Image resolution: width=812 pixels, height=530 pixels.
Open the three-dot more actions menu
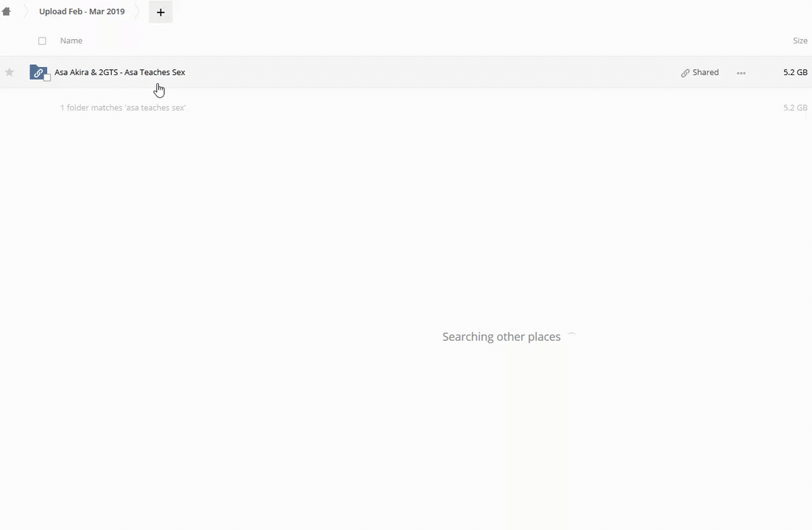coord(741,73)
